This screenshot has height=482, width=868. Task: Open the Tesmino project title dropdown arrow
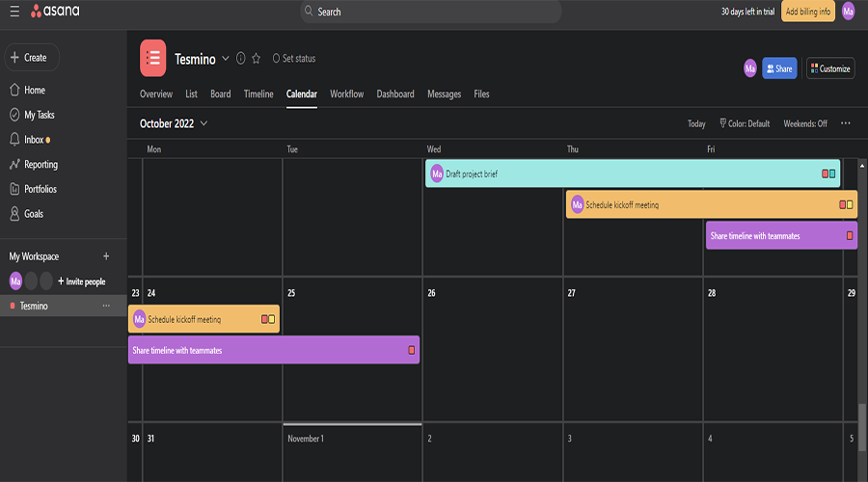(226, 59)
